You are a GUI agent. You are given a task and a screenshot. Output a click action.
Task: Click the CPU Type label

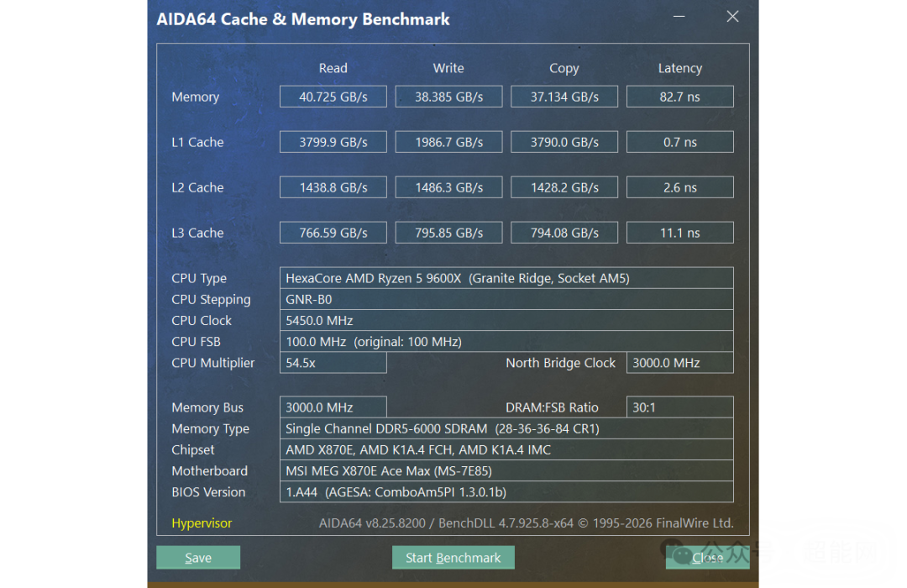tap(198, 278)
